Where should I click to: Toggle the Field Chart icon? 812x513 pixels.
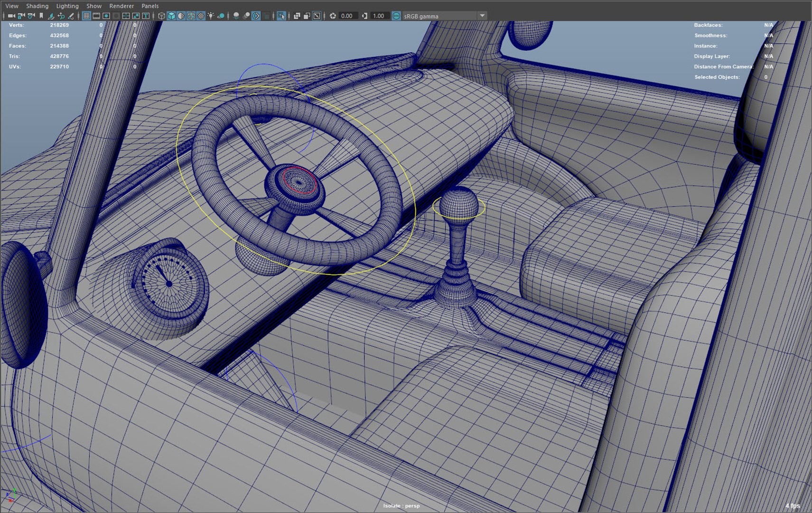click(126, 16)
